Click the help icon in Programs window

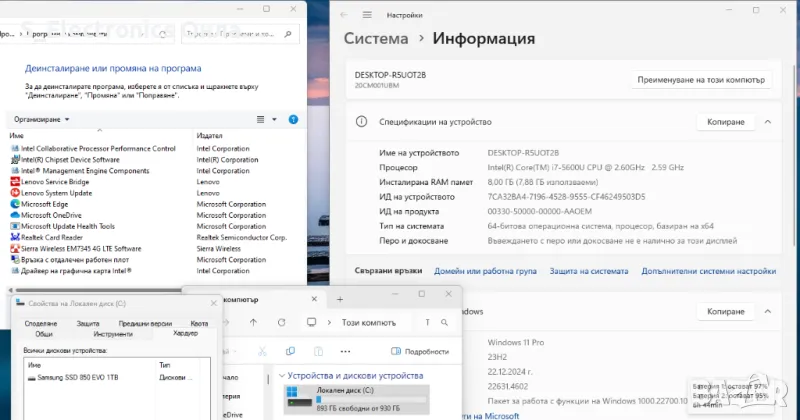pos(293,119)
